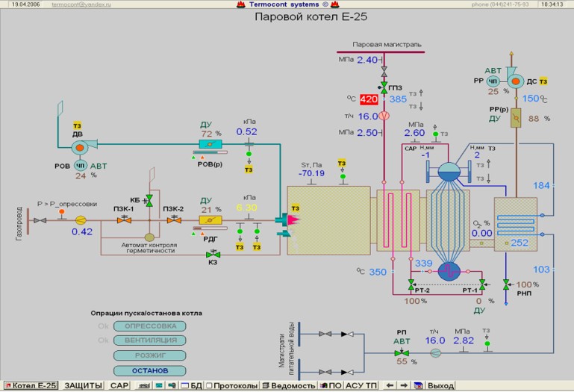Select the ГПЗ main steam valve
This screenshot has width=574, height=392.
(x=384, y=88)
